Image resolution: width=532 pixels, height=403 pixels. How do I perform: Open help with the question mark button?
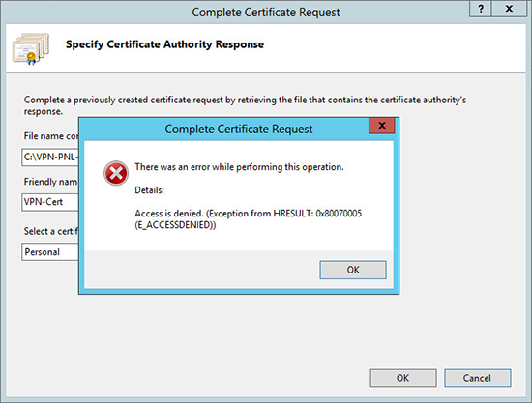point(480,9)
